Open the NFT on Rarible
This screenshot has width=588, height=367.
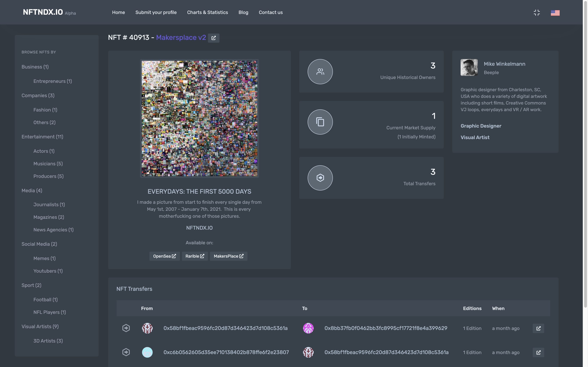pos(194,256)
